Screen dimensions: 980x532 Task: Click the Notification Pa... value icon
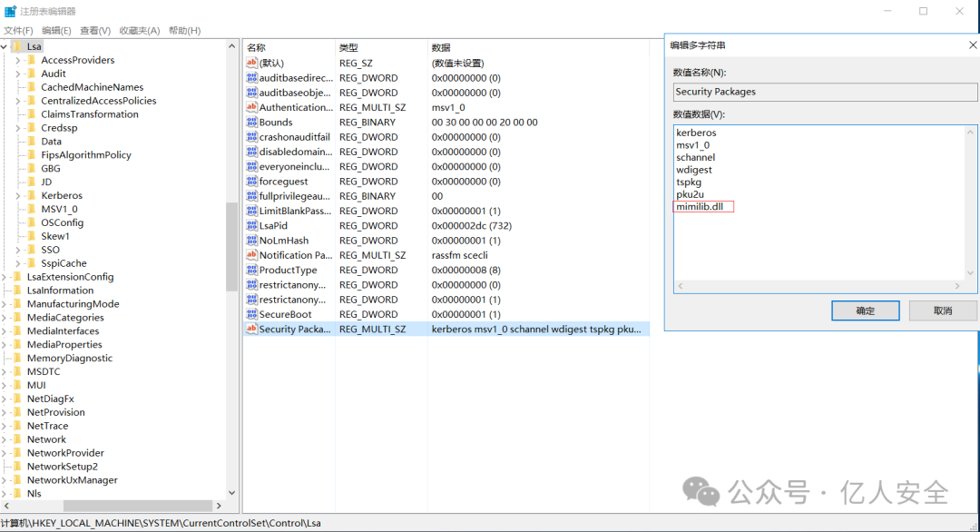coord(251,254)
